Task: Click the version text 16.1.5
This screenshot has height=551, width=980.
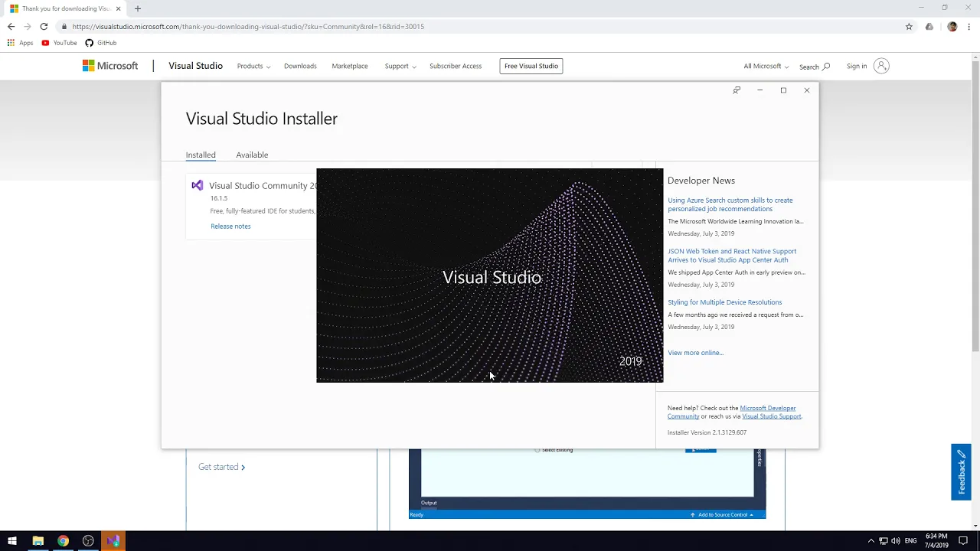Action: [x=219, y=198]
